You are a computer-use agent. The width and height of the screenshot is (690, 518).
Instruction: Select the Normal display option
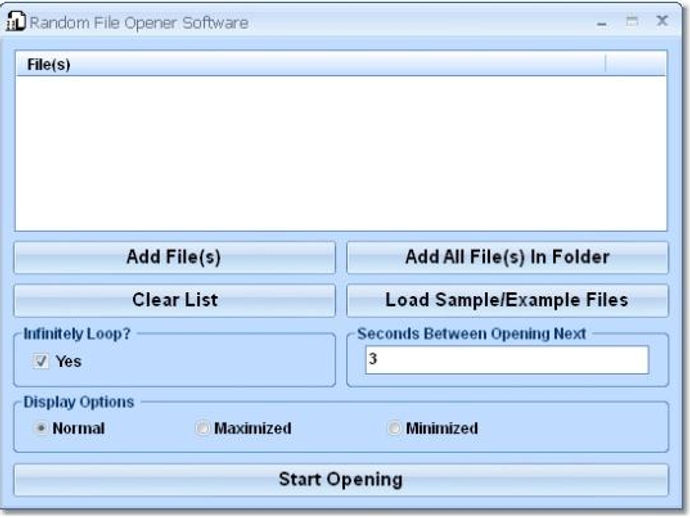pyautogui.click(x=41, y=428)
